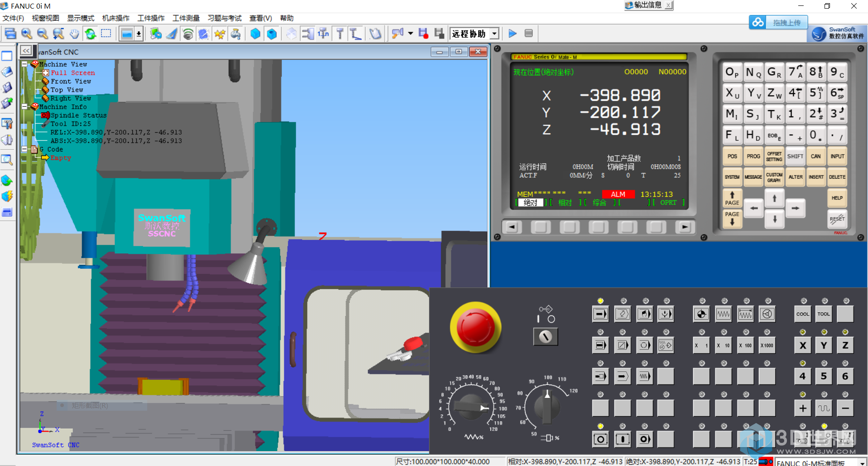Image resolution: width=868 pixels, height=466 pixels.
Task: Open the FANUC 0i-M panel selector dropdown
Action: point(862,463)
